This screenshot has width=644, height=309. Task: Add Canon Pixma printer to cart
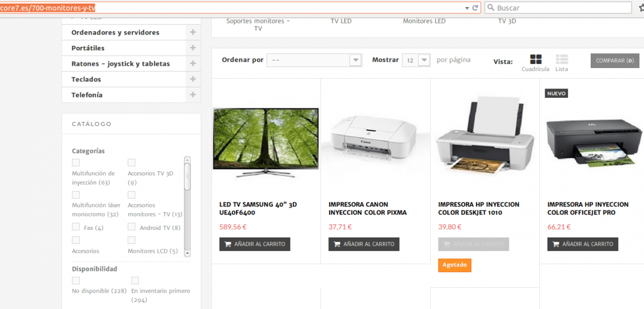pyautogui.click(x=364, y=244)
